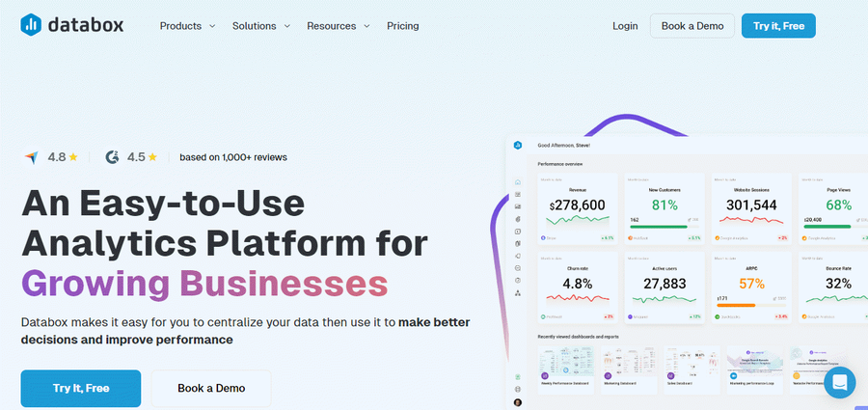Click the Bounce Rate 32% value
The width and height of the screenshot is (868, 410).
[839, 285]
